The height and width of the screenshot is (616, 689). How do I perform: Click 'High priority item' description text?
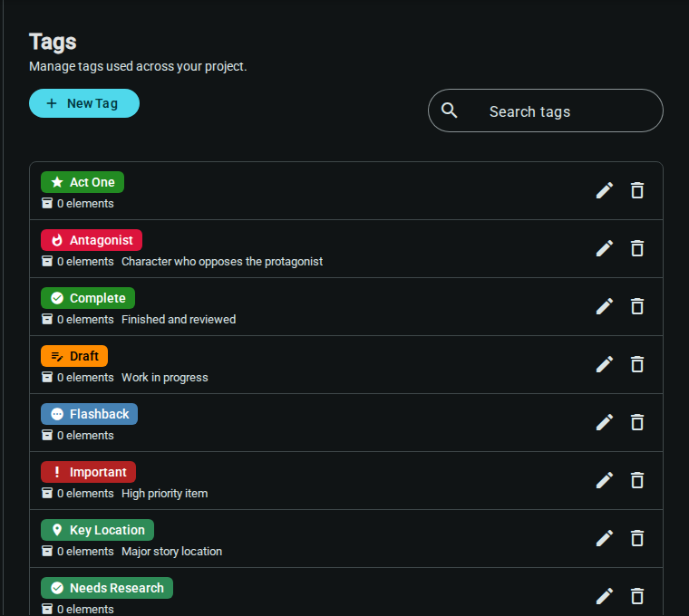tap(165, 494)
